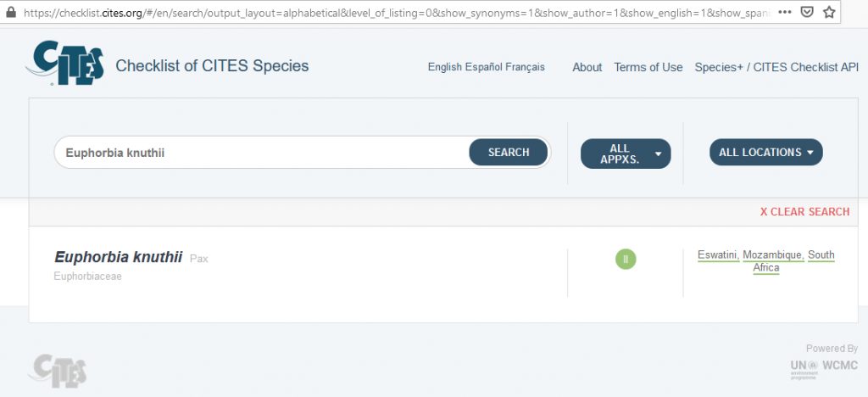
Task: Open the browser page actions ellipsis menu
Action: click(784, 12)
